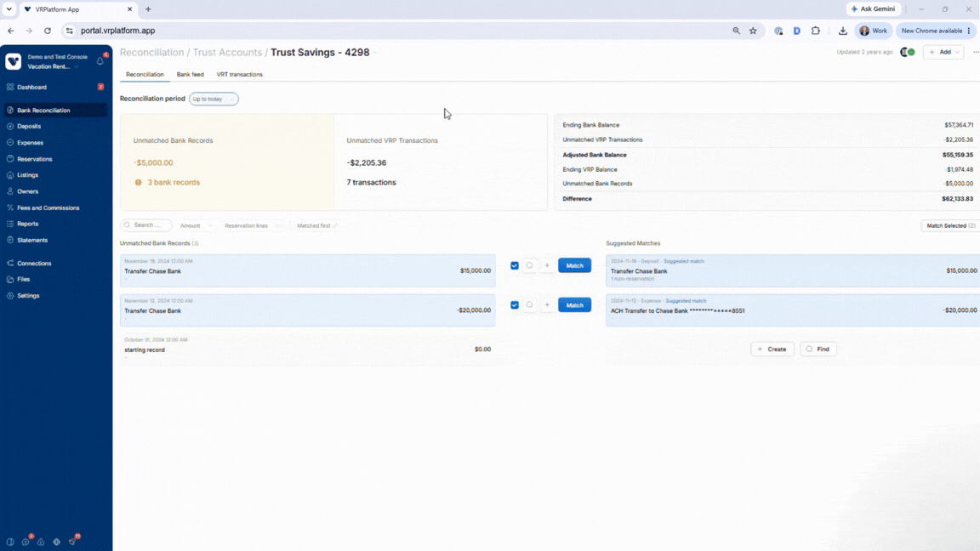Image resolution: width=980 pixels, height=551 pixels.
Task: Toggle the Matched first sort option
Action: pos(316,225)
